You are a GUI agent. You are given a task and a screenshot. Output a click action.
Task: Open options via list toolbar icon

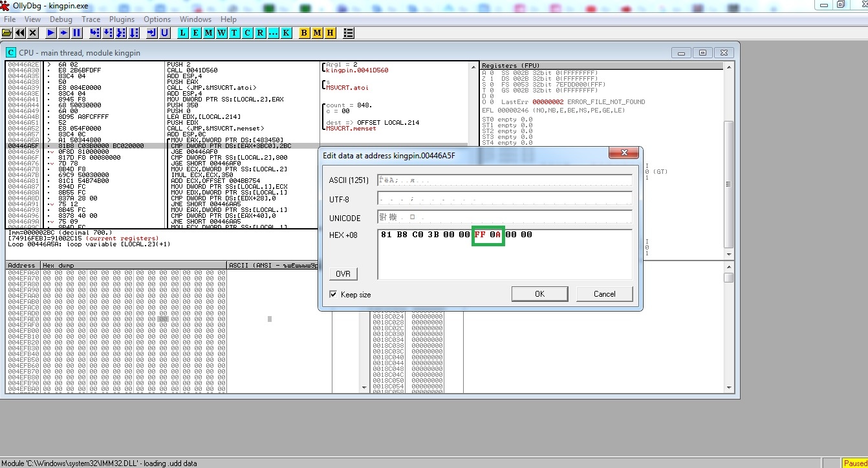348,33
